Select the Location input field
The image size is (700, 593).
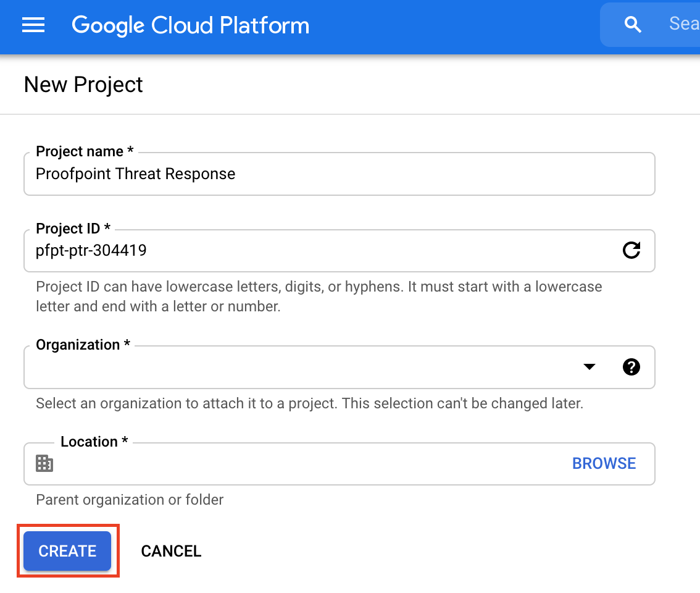309,463
